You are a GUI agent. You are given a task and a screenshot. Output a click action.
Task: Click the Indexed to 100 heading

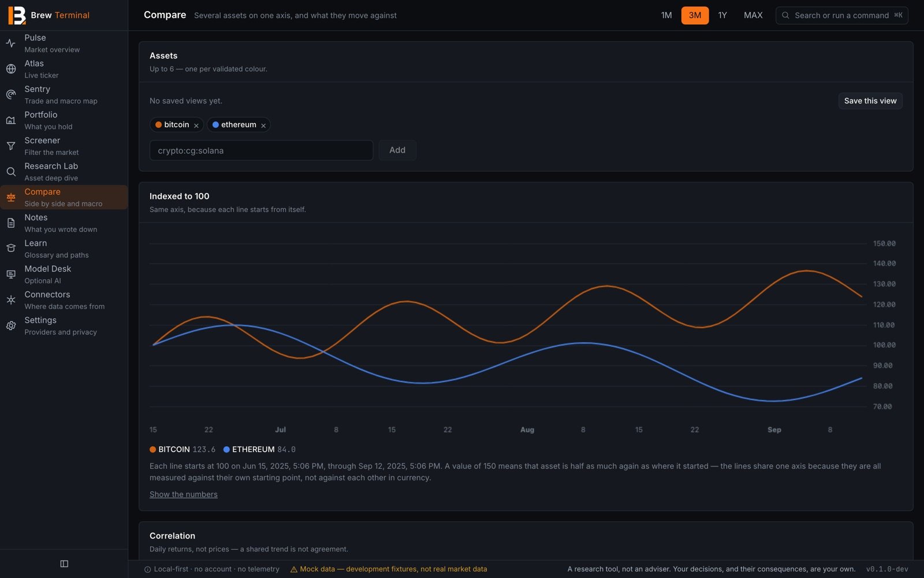(x=180, y=197)
